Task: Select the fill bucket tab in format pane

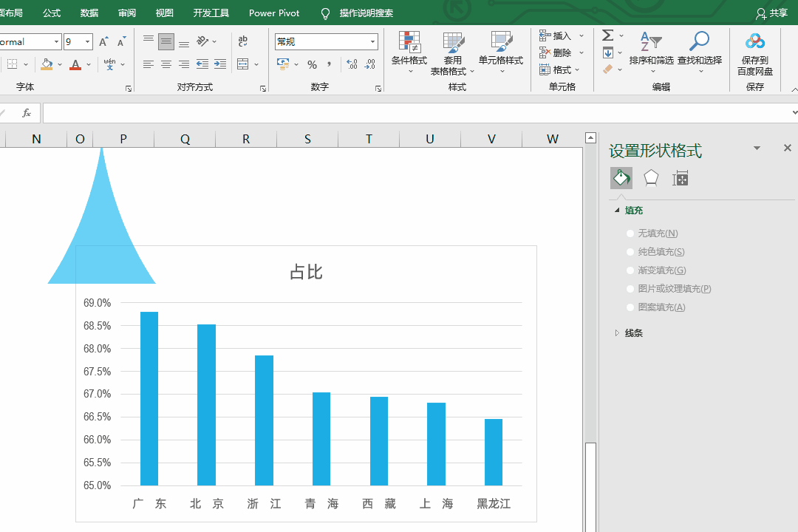Action: coord(621,178)
